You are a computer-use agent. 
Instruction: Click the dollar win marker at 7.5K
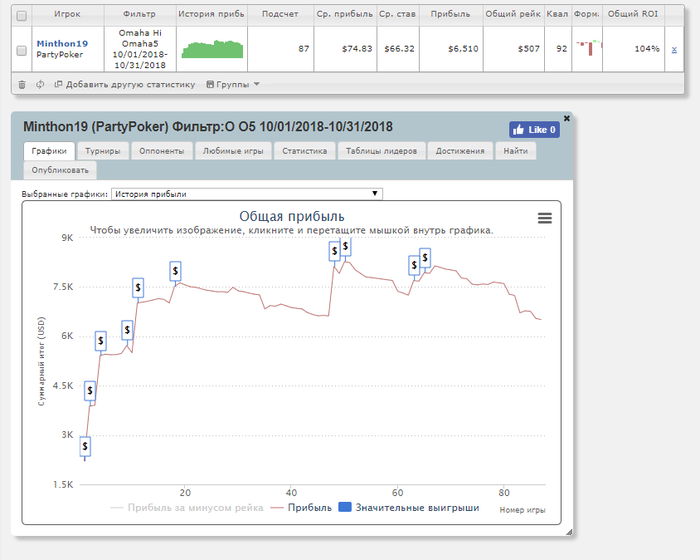[x=138, y=288]
